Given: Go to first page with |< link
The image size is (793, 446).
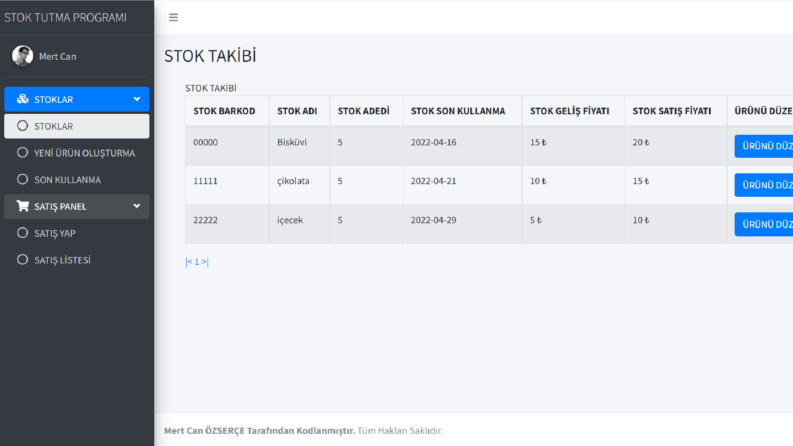Looking at the screenshot, I should (189, 261).
